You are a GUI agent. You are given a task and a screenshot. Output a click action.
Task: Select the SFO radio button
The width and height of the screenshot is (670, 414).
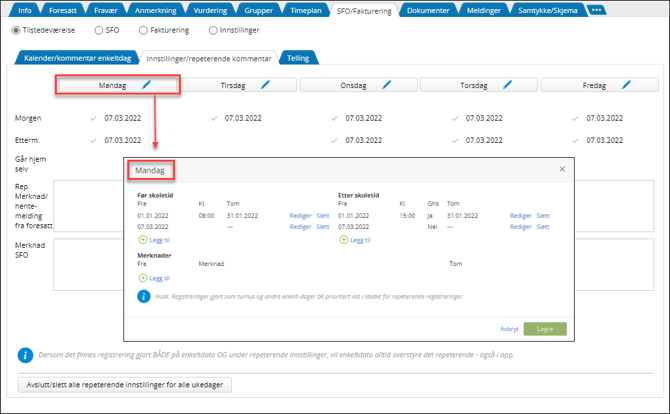(x=98, y=30)
